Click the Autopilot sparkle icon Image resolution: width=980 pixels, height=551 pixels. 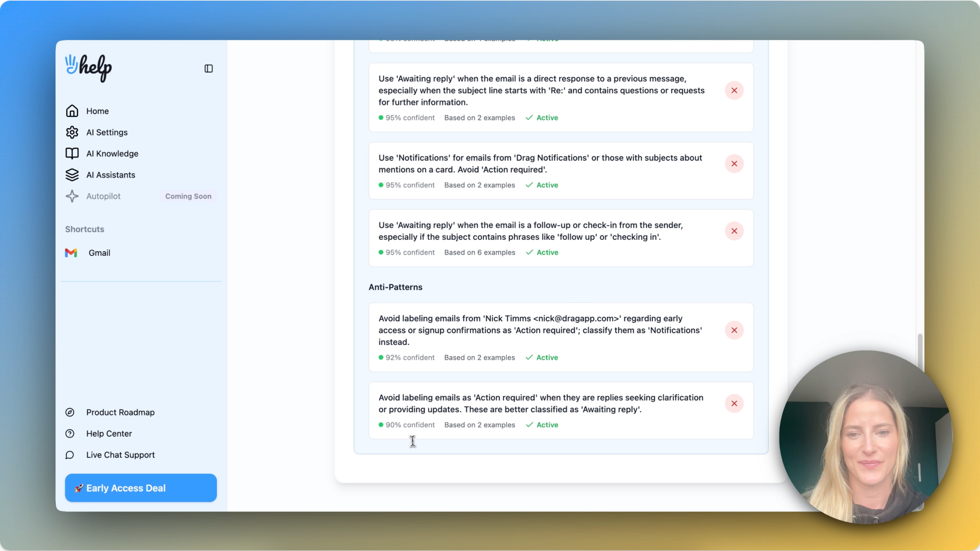click(72, 196)
